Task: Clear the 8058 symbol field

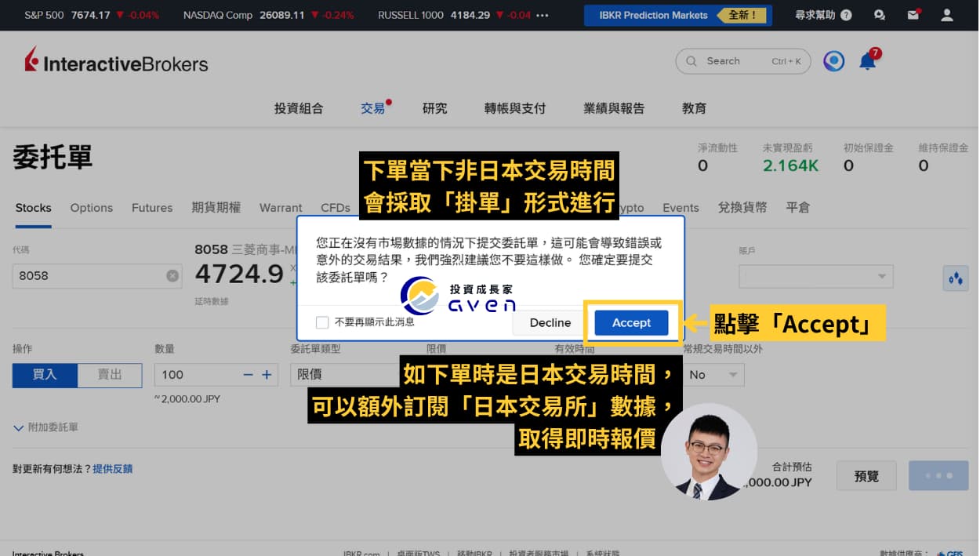Action: click(x=172, y=276)
